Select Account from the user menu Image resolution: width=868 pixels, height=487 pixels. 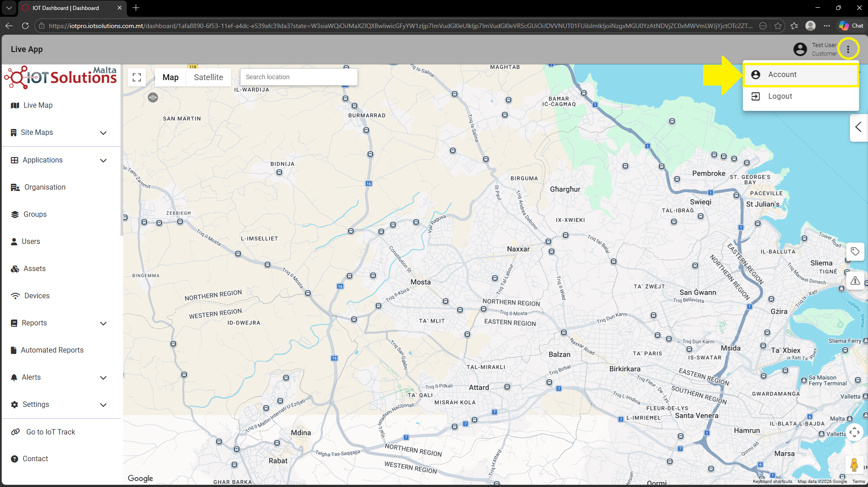(801, 75)
